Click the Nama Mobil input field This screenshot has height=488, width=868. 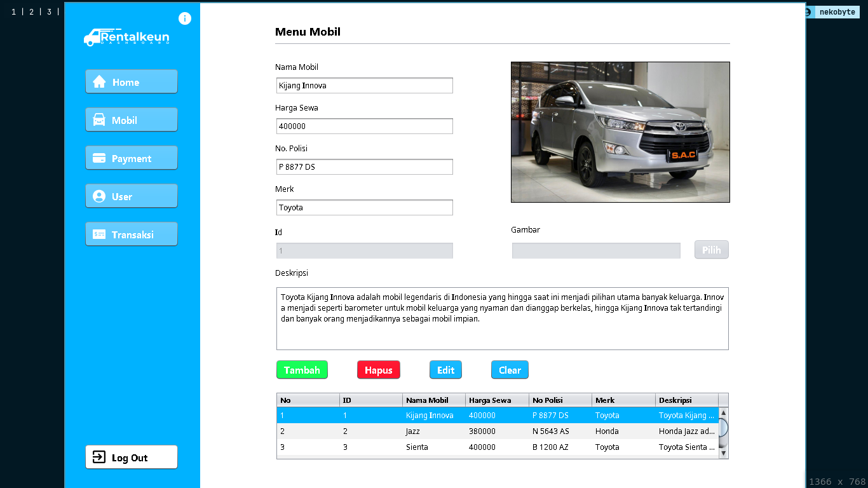click(364, 85)
